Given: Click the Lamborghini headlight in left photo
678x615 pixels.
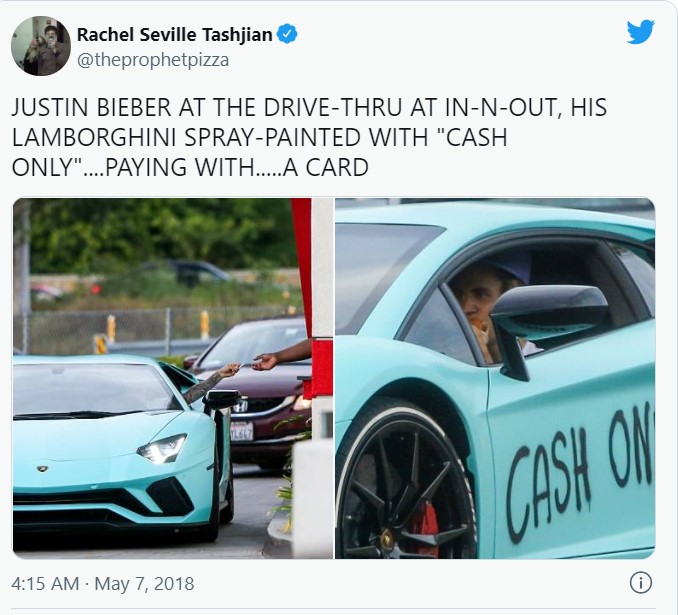Looking at the screenshot, I should (162, 448).
